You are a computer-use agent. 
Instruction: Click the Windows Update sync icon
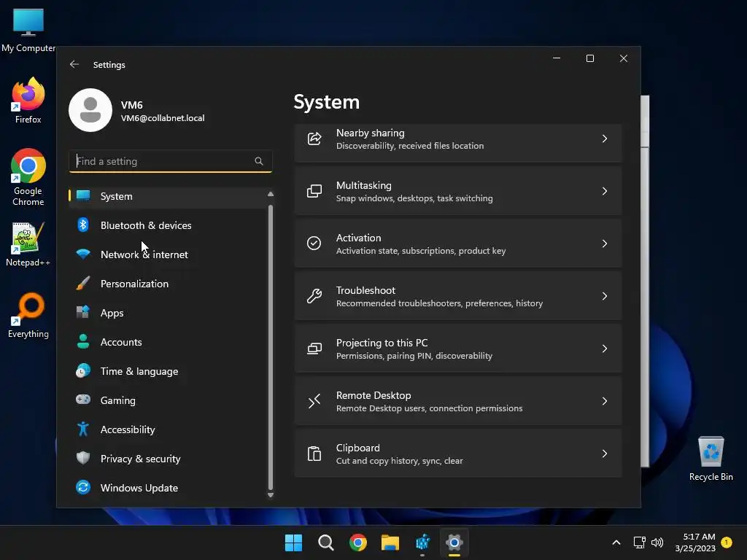click(83, 487)
